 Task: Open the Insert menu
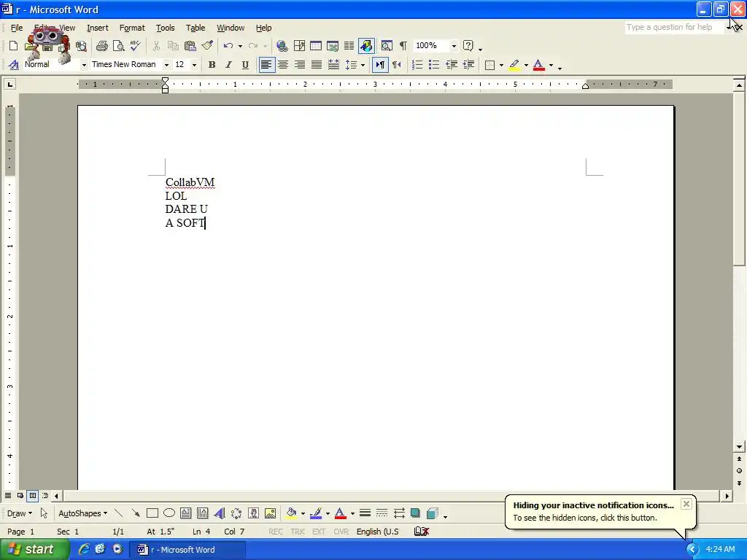[98, 28]
